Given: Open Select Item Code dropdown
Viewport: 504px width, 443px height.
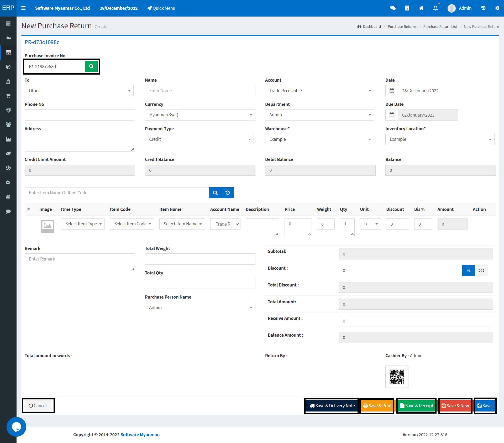Looking at the screenshot, I should pos(132,224).
